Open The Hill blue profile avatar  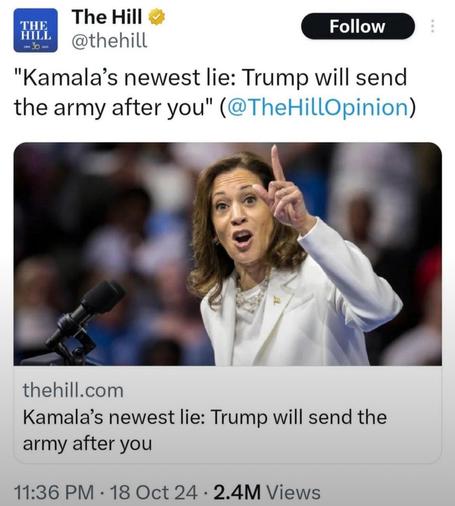click(x=35, y=30)
